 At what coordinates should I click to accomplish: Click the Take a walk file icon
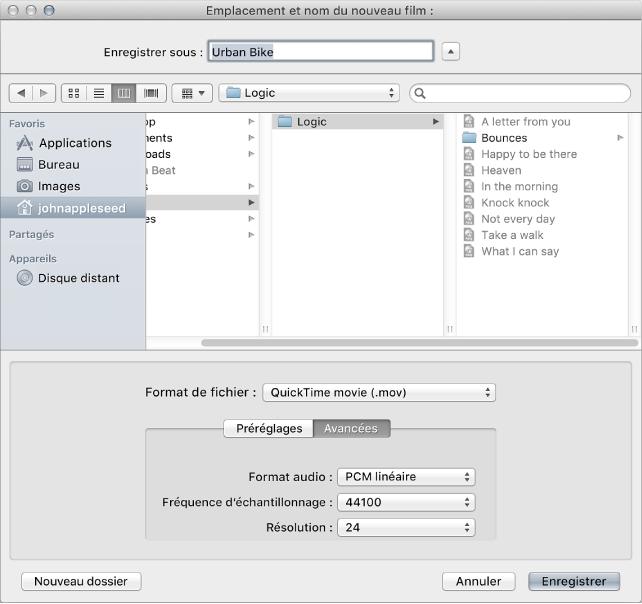pos(469,235)
